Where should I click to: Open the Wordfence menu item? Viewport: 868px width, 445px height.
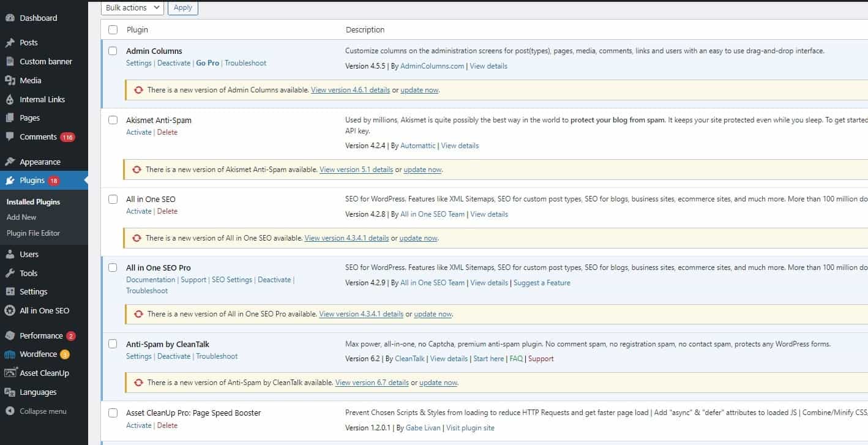44,354
